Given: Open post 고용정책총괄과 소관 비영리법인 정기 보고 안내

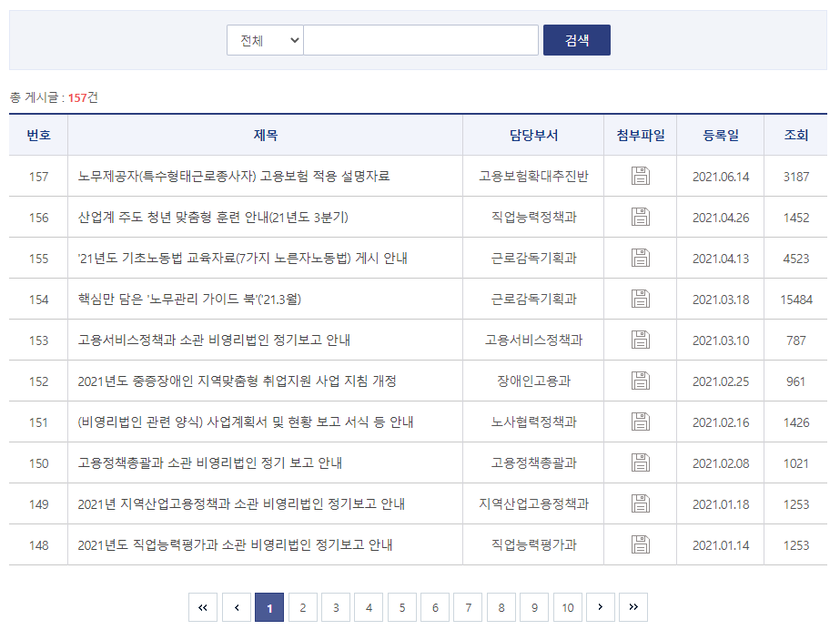Looking at the screenshot, I should pos(210,463).
